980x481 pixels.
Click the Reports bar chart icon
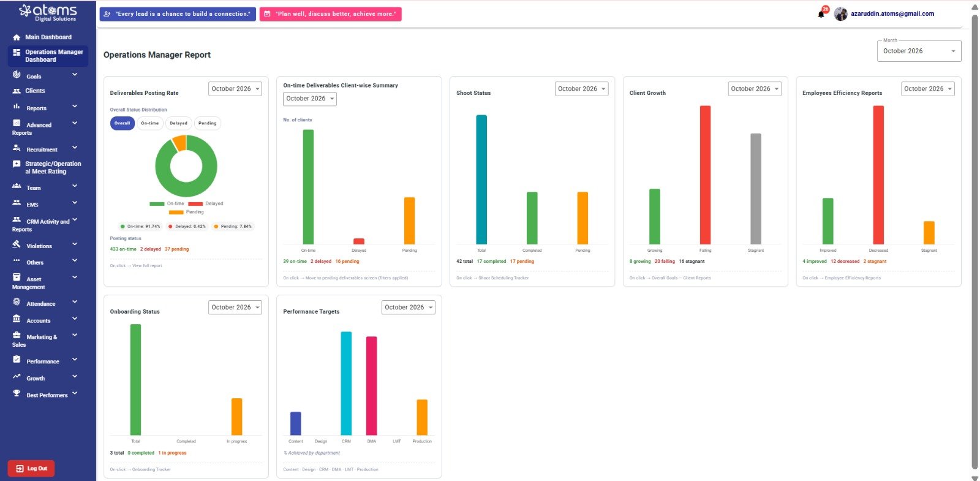click(17, 107)
